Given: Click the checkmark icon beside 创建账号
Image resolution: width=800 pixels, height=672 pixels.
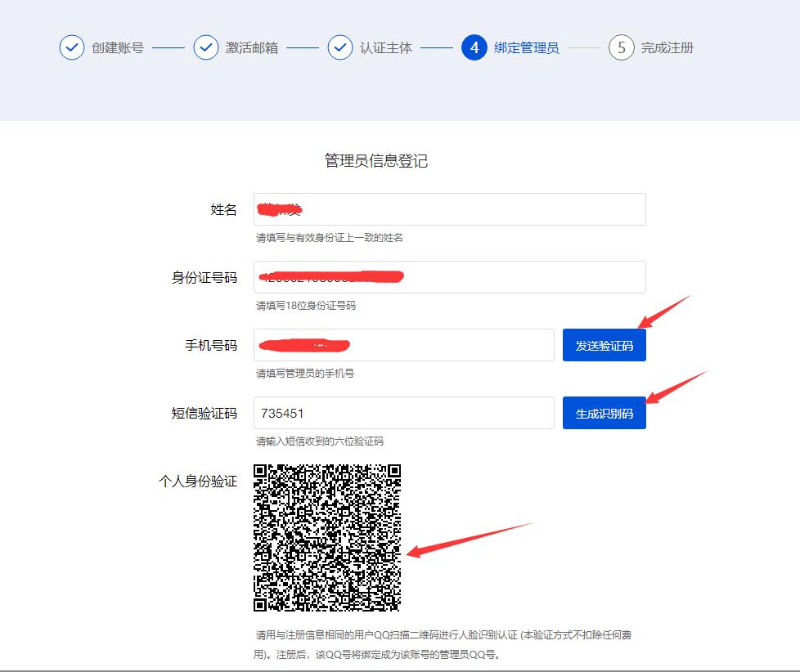Looking at the screenshot, I should [x=72, y=47].
